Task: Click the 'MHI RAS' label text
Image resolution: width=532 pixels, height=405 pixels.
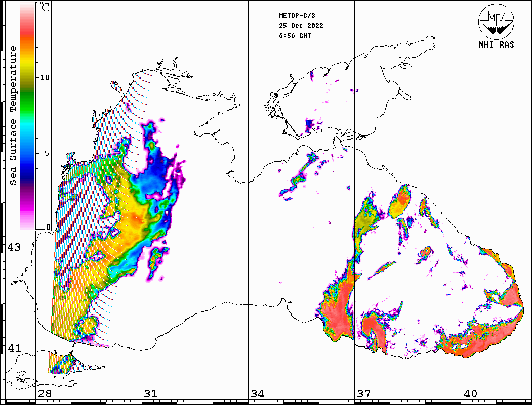Action: pyautogui.click(x=496, y=44)
